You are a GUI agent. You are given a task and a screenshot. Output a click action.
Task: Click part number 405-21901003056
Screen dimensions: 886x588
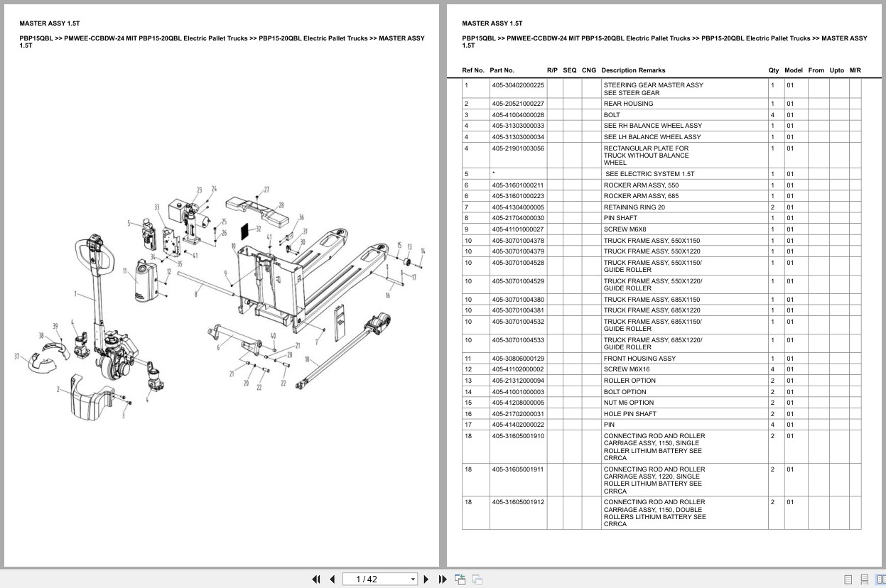[x=518, y=148]
